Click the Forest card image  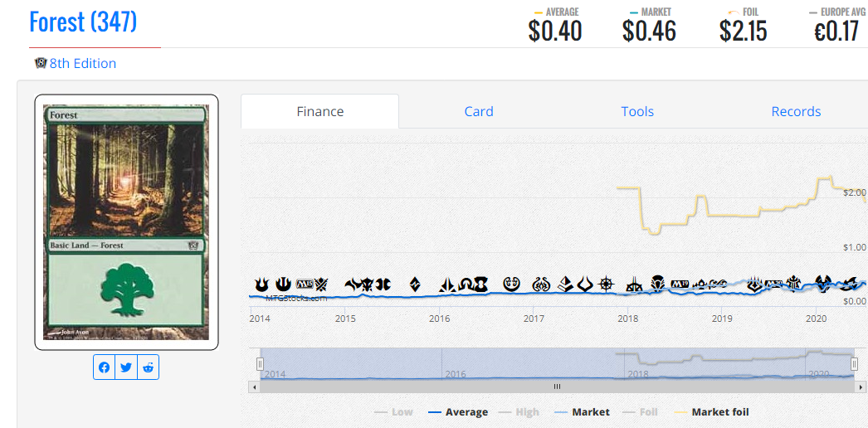pos(126,222)
